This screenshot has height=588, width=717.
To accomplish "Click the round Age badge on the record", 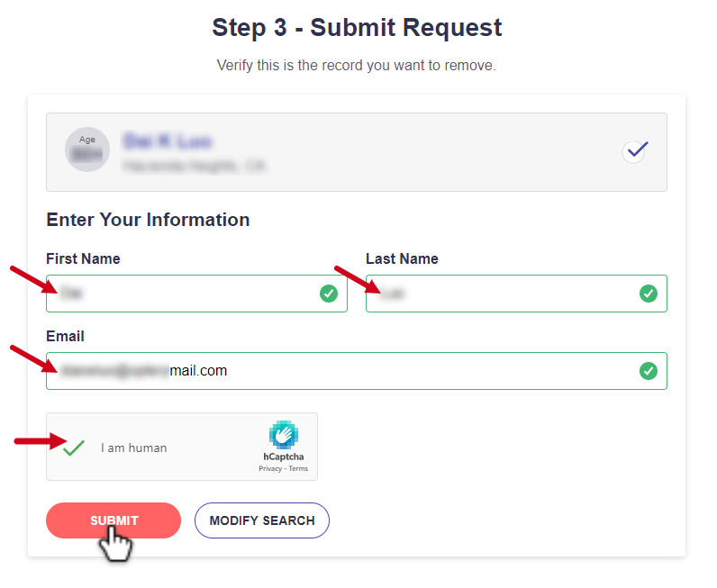I will click(x=87, y=149).
